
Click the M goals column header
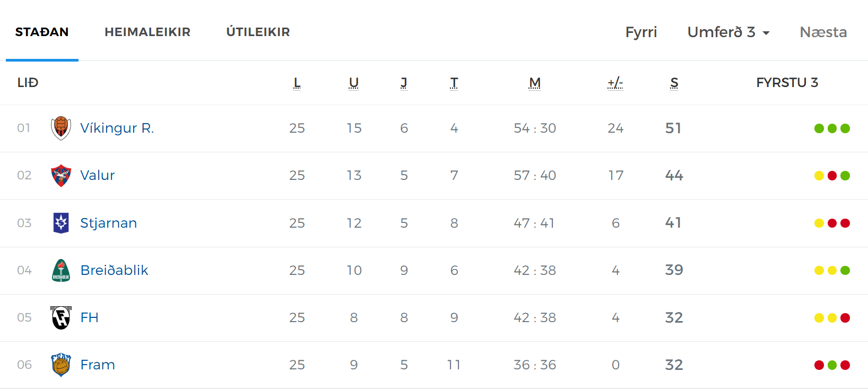(x=535, y=83)
